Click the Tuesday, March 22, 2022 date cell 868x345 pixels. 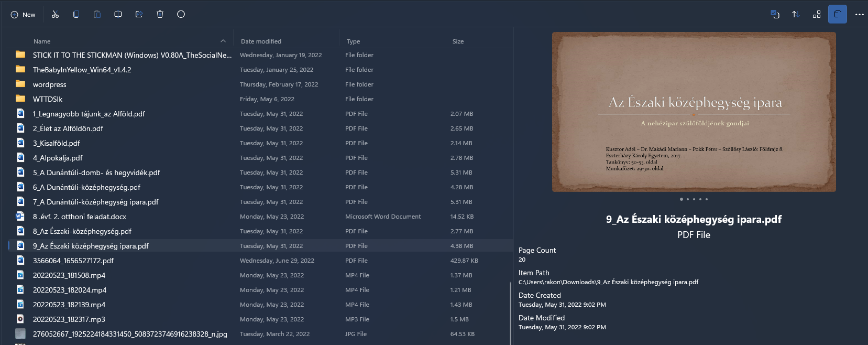[x=275, y=334]
